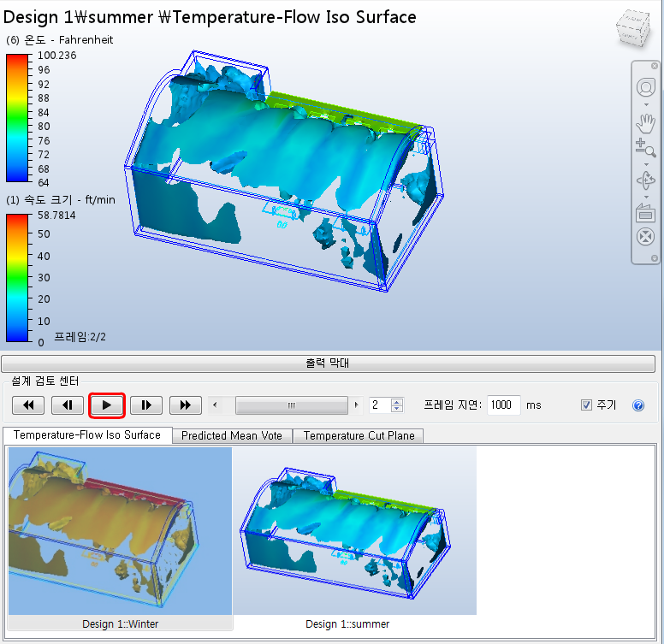Click the temperature color legend bar

click(x=17, y=118)
